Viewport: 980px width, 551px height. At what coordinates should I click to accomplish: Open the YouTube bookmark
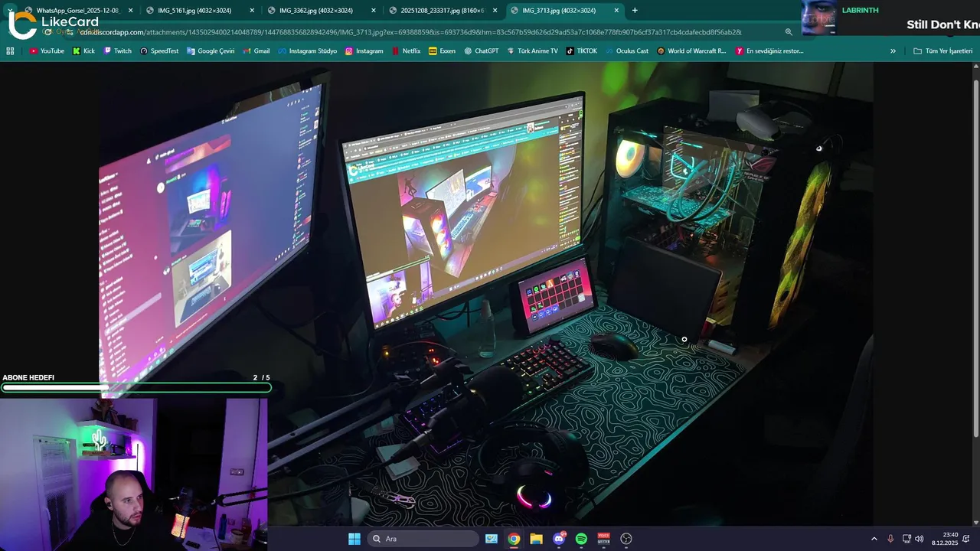click(x=47, y=51)
